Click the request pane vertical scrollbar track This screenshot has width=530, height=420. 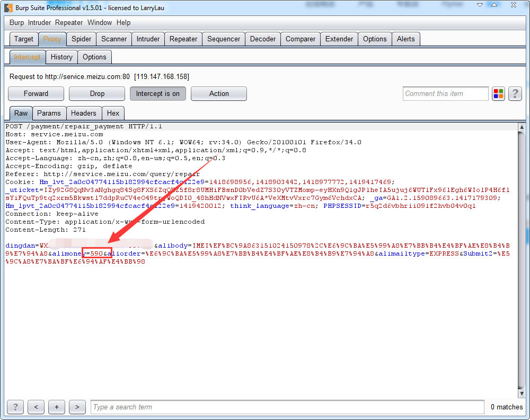click(522, 260)
